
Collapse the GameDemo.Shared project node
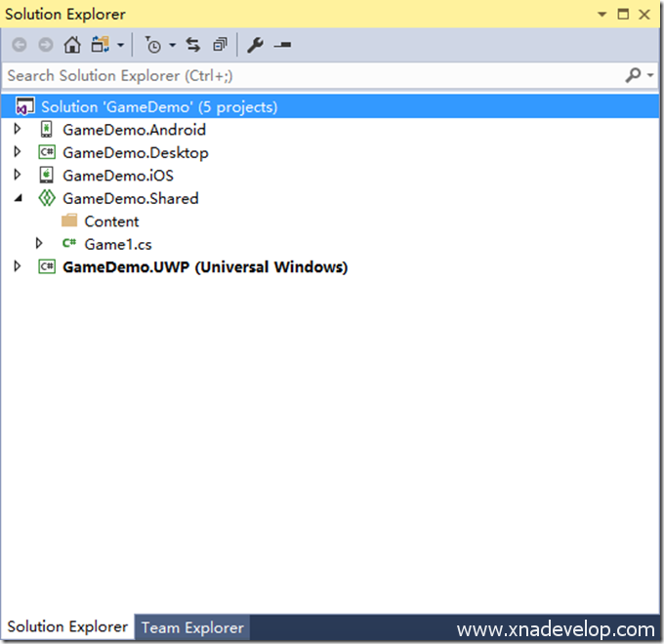[17, 198]
